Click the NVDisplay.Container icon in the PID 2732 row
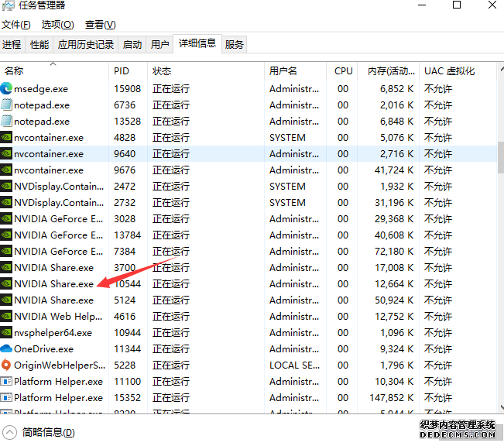 6,202
